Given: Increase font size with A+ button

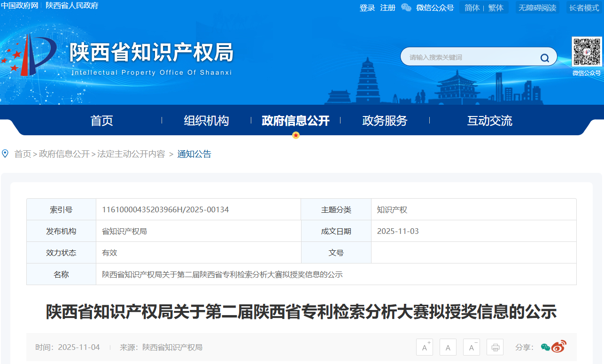Looking at the screenshot, I should (x=425, y=348).
